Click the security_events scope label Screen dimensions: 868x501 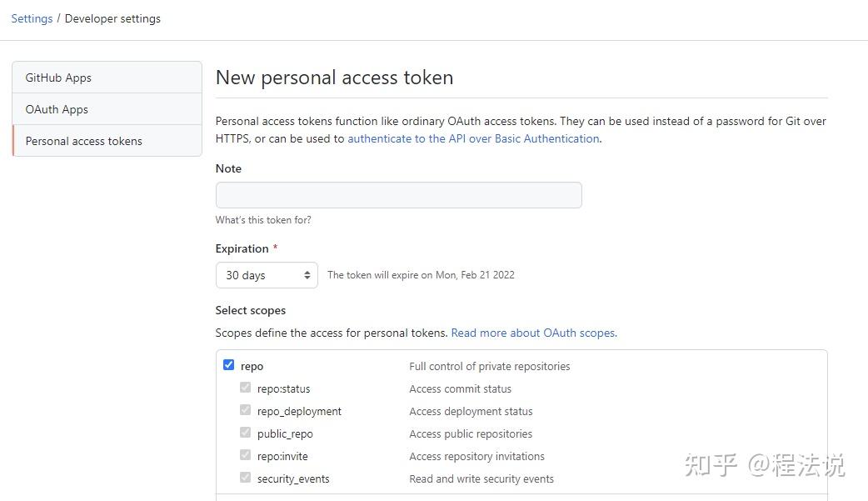pyautogui.click(x=293, y=478)
